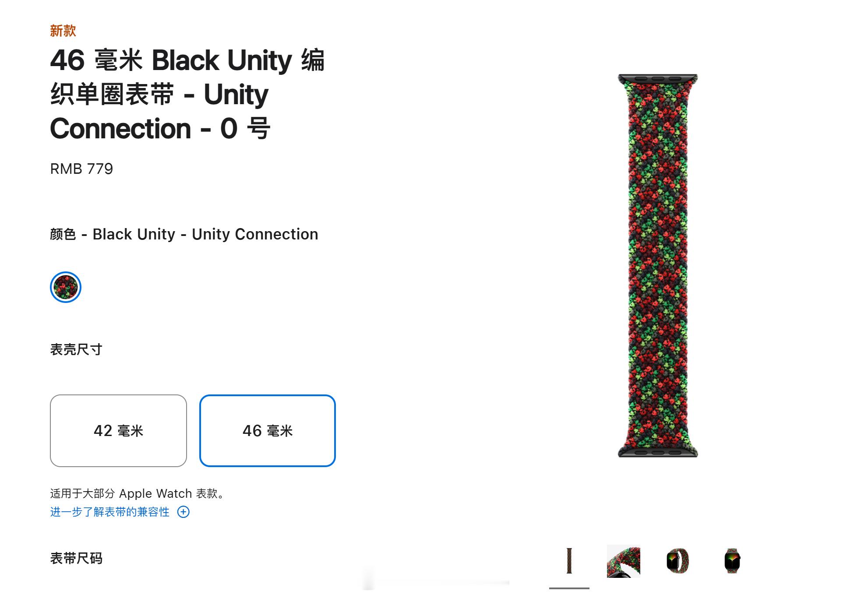The height and width of the screenshot is (598, 868).
Task: Click the gray indicator bar under first thumbnail
Action: tap(569, 588)
